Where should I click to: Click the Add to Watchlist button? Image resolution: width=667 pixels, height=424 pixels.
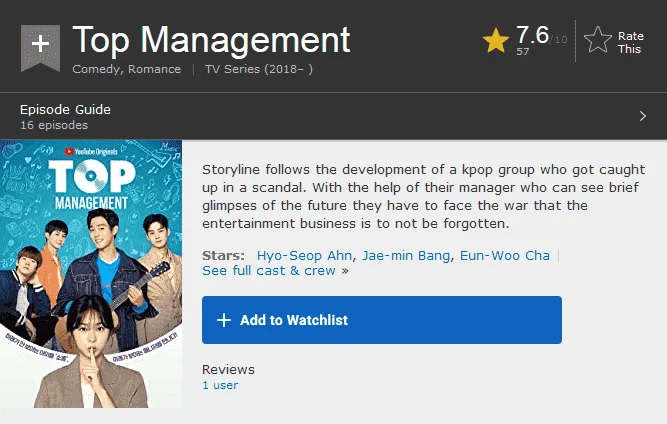tap(382, 320)
